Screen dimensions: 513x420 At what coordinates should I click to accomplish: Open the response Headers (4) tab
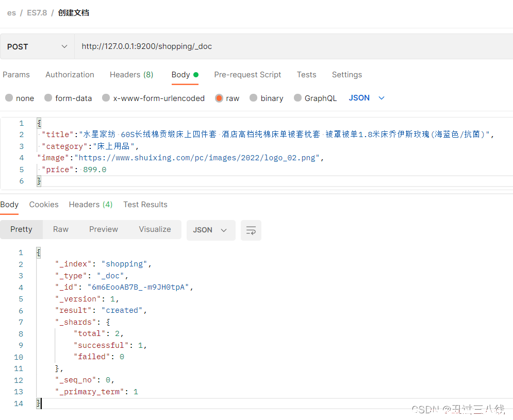[91, 205]
